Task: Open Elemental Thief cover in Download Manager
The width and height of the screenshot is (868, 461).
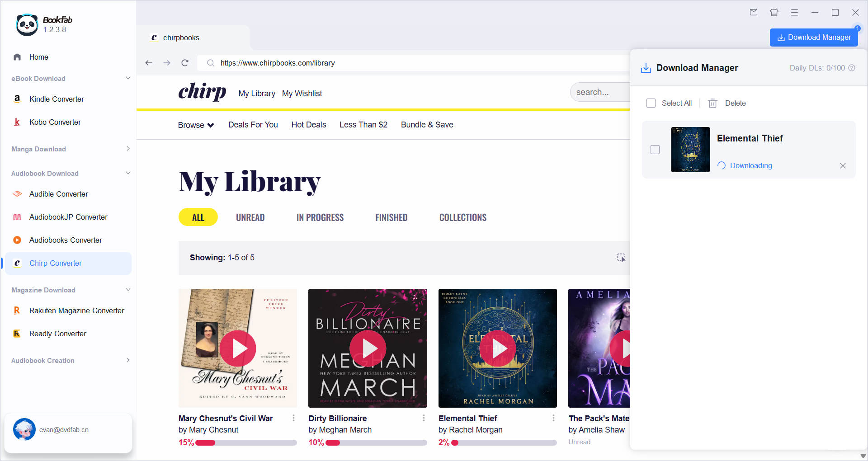Action: pos(690,150)
